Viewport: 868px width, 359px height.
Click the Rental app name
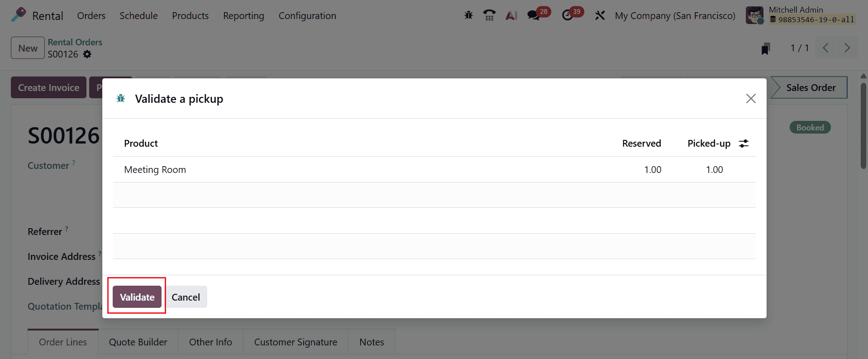pos(48,16)
